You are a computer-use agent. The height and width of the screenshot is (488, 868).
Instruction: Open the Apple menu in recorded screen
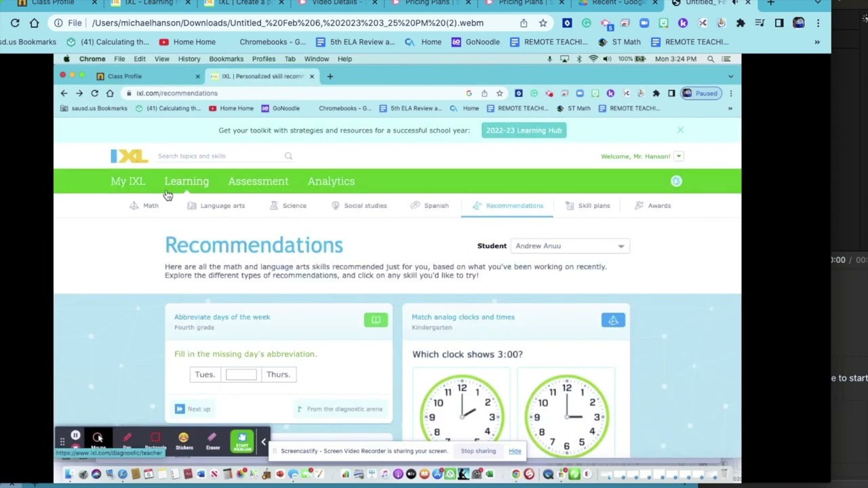[66, 59]
